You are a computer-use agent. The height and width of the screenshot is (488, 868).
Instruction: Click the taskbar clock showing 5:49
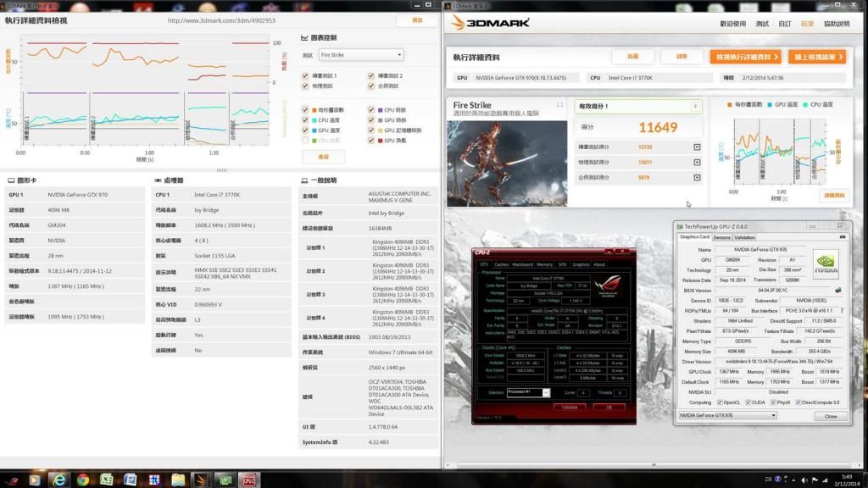[x=847, y=480]
